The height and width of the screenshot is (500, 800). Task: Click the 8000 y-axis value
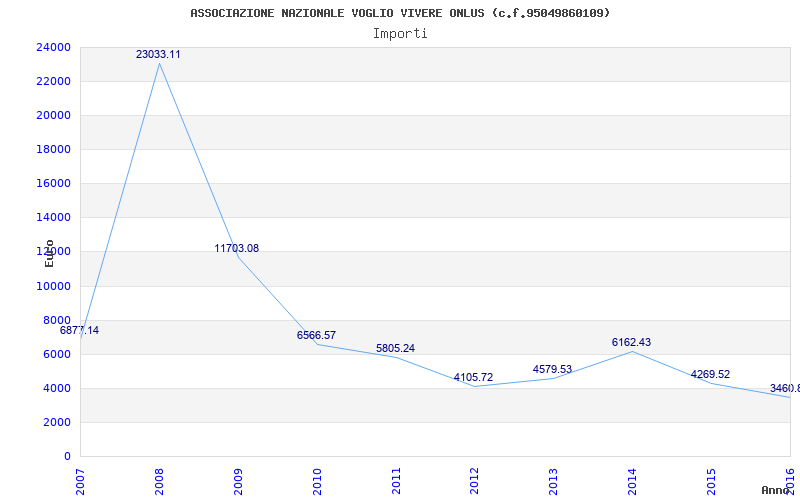click(x=57, y=320)
